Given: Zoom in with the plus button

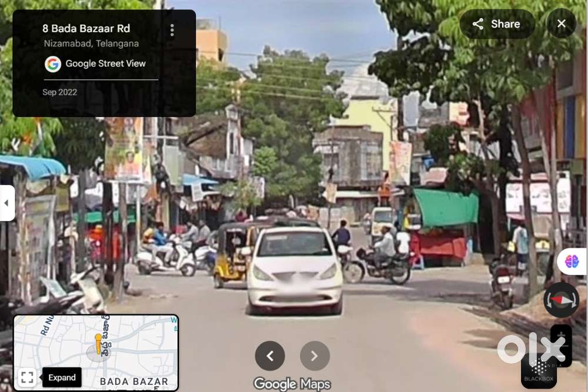Looking at the screenshot, I should click(561, 336).
